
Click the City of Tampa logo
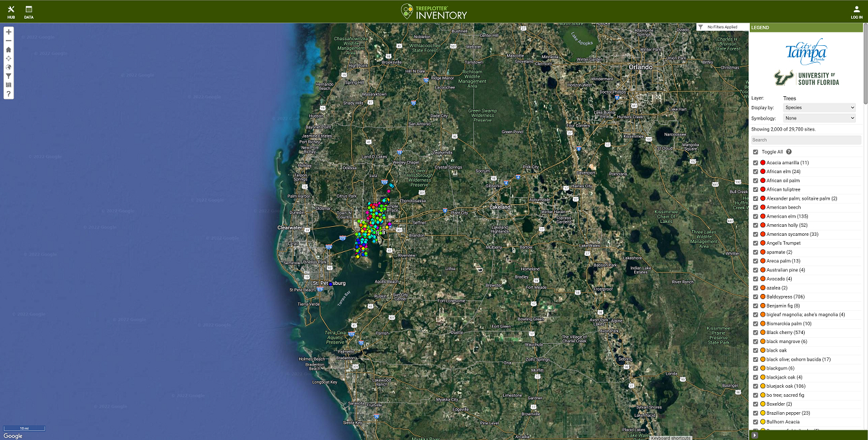(806, 52)
